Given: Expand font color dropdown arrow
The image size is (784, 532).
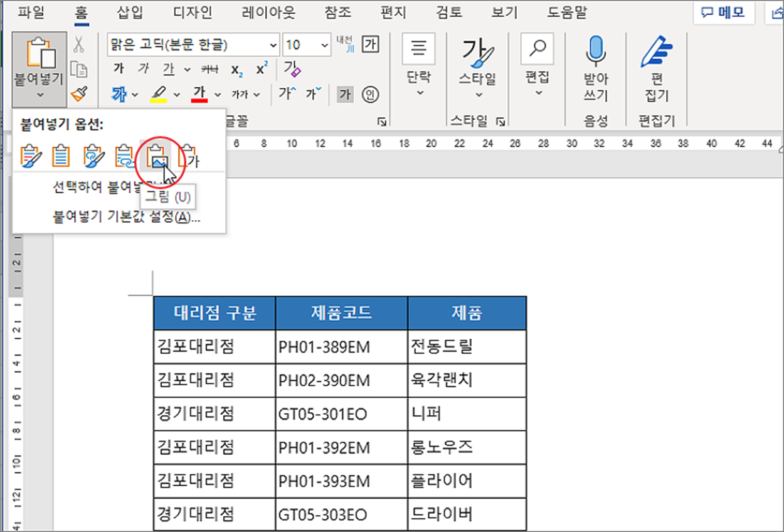Looking at the screenshot, I should tap(218, 95).
